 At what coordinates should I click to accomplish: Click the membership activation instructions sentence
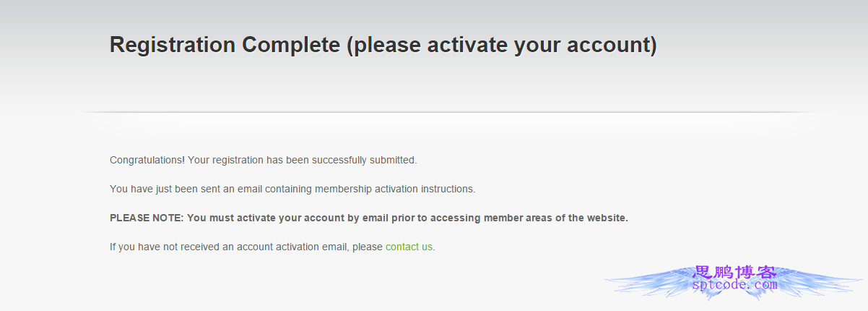tap(292, 189)
